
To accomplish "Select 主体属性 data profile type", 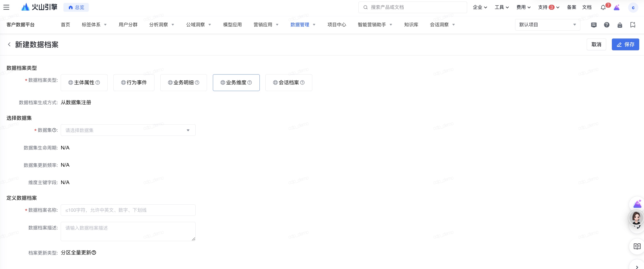I will (84, 82).
